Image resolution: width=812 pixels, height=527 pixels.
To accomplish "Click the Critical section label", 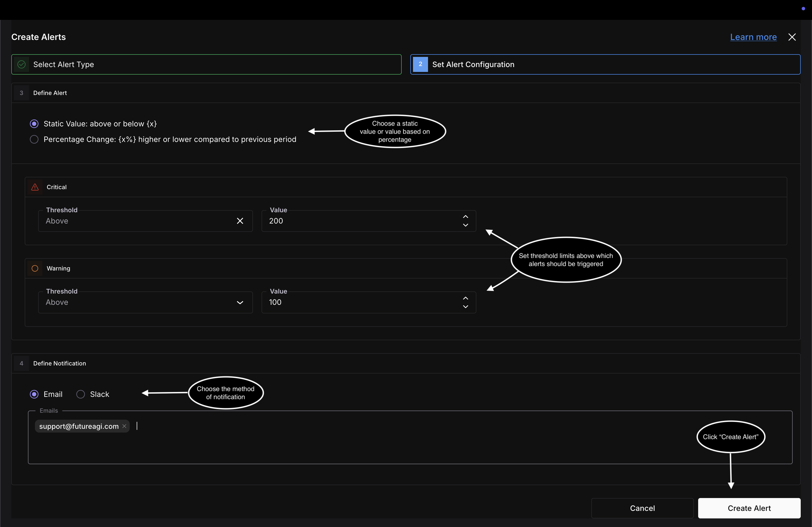I will (57, 187).
